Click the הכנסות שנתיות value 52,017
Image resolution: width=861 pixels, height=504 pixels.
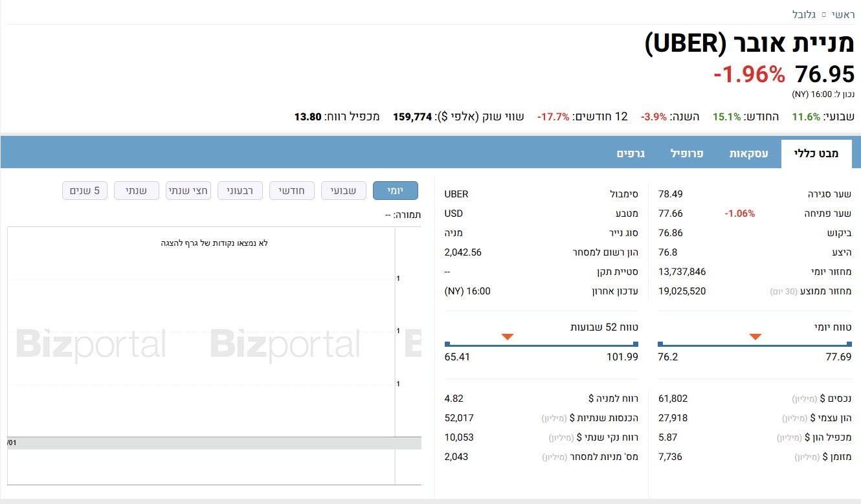460,418
